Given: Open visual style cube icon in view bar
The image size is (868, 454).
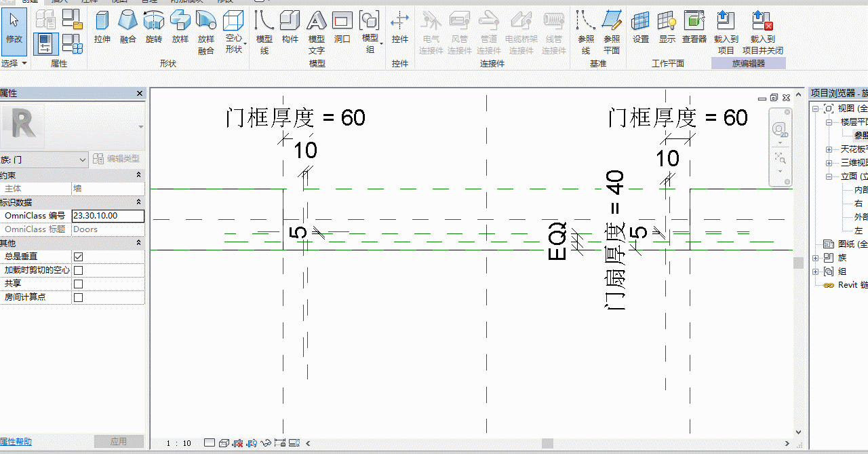Looking at the screenshot, I should pyautogui.click(x=224, y=443).
